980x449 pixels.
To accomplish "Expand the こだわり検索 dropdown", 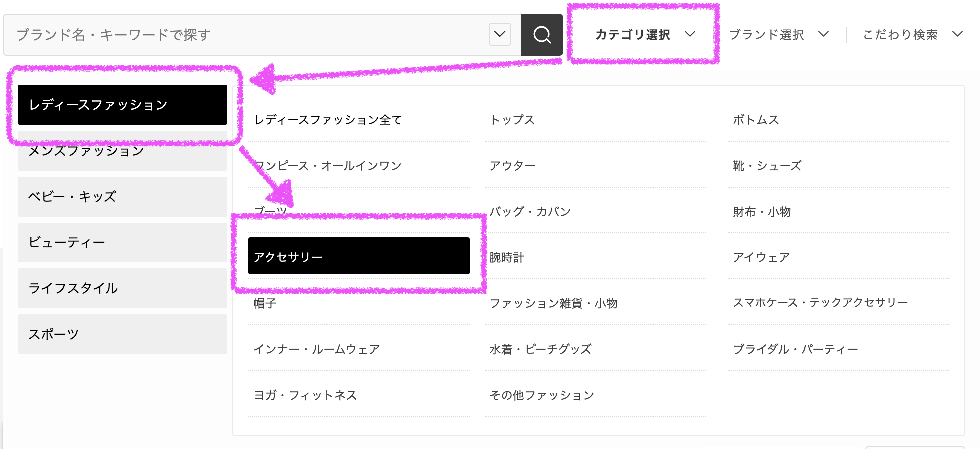I will pos(913,34).
